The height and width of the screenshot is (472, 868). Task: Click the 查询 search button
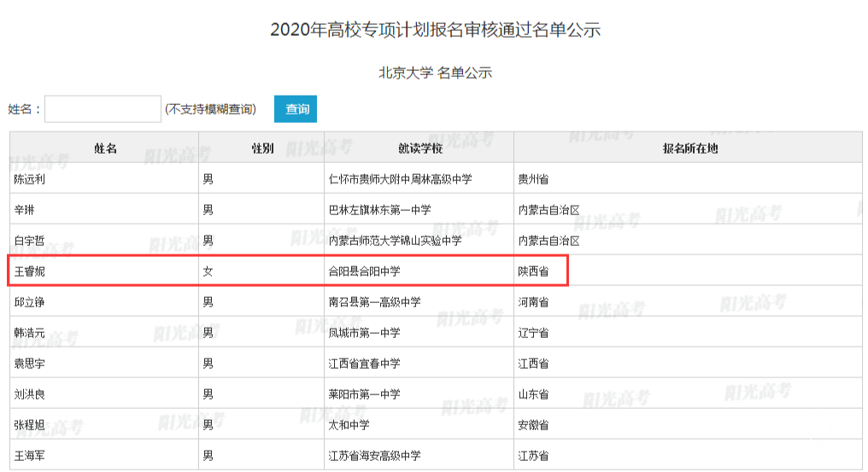point(296,109)
